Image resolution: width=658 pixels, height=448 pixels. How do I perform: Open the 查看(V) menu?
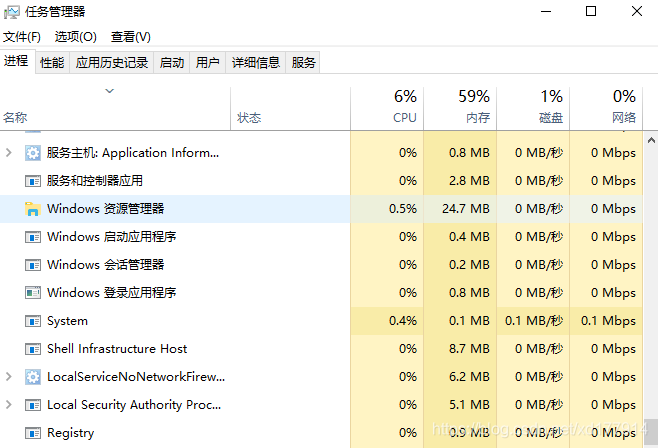click(x=131, y=37)
